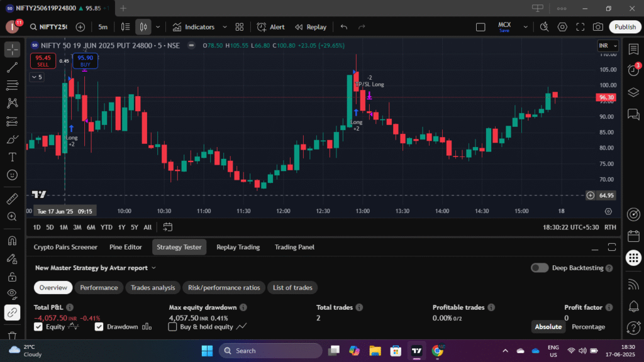Lock all drawing tools
The width and height of the screenshot is (644, 362).
point(13,277)
